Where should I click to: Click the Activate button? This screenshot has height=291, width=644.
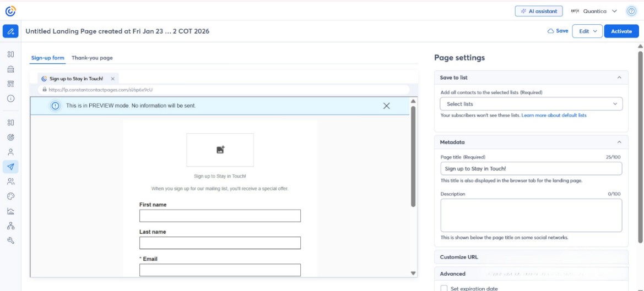(621, 31)
